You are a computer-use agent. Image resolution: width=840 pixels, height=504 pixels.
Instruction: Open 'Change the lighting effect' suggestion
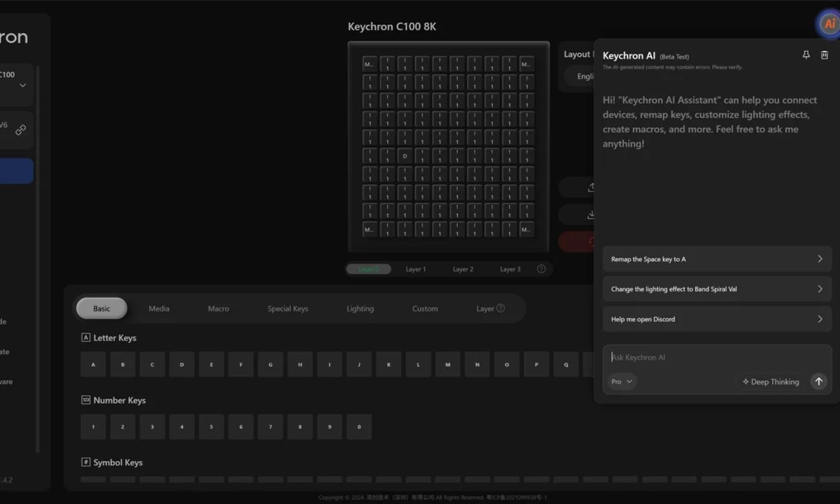click(717, 289)
